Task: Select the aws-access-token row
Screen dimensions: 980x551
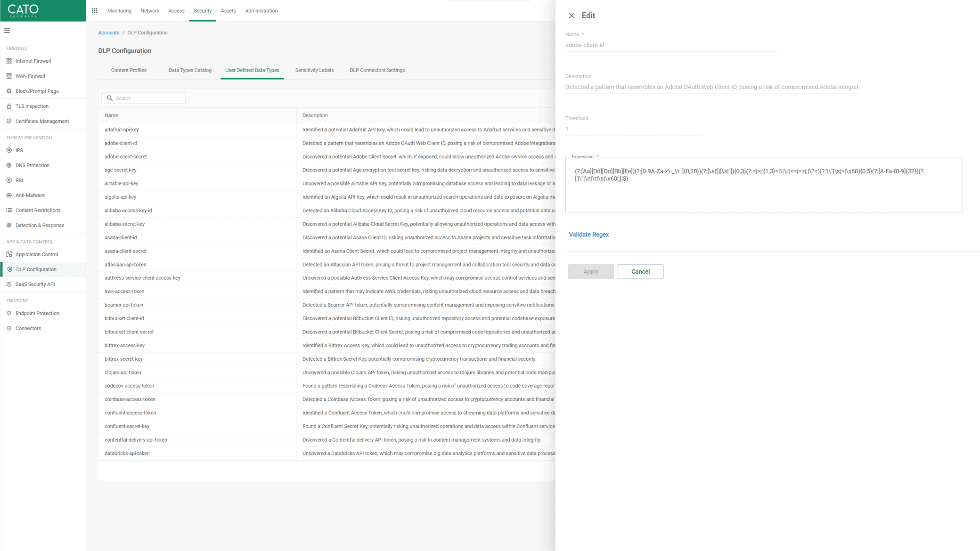Action: (x=124, y=292)
